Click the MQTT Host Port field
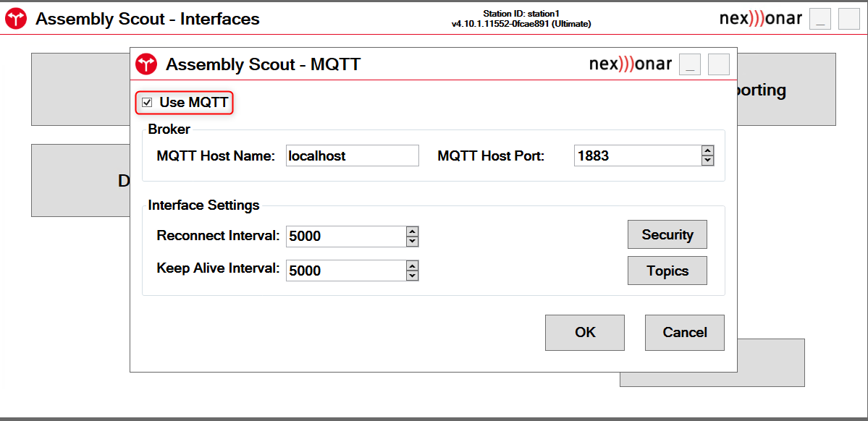The image size is (868, 421). click(637, 156)
